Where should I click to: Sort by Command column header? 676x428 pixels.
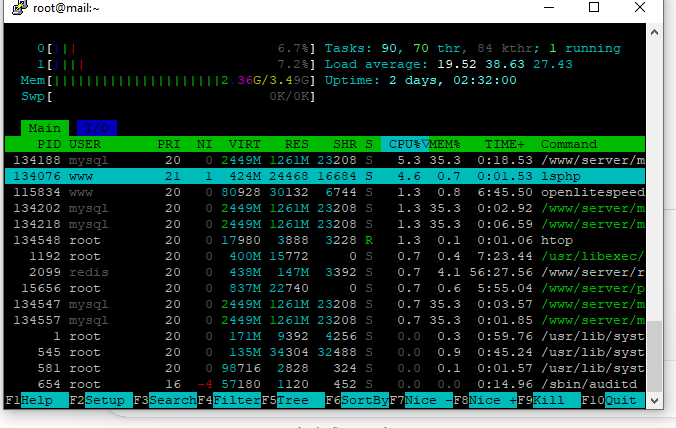[569, 144]
